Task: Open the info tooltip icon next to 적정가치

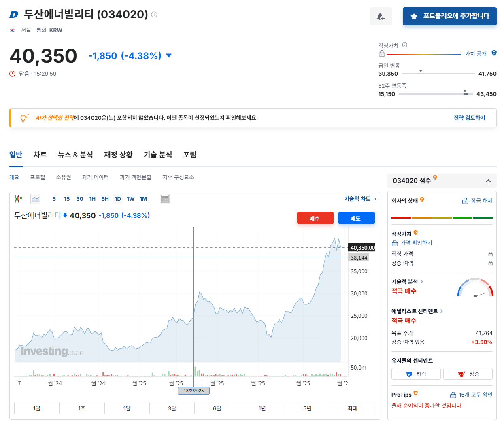Action: 405,45
